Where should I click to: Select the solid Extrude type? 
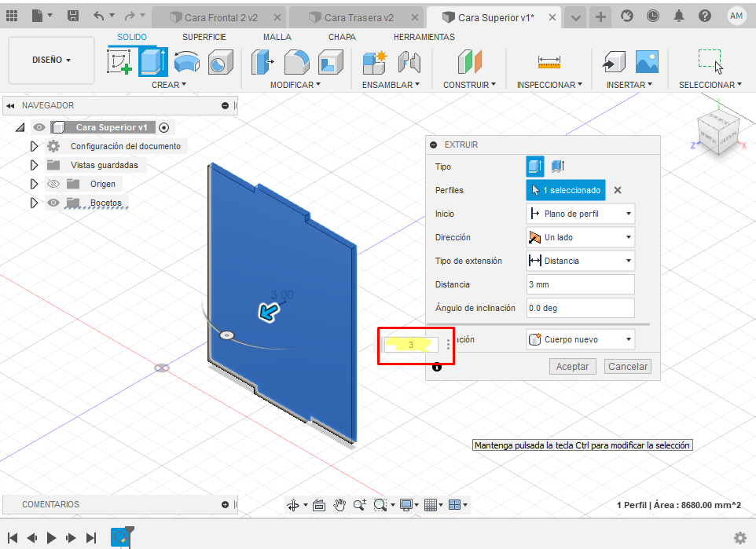click(534, 167)
